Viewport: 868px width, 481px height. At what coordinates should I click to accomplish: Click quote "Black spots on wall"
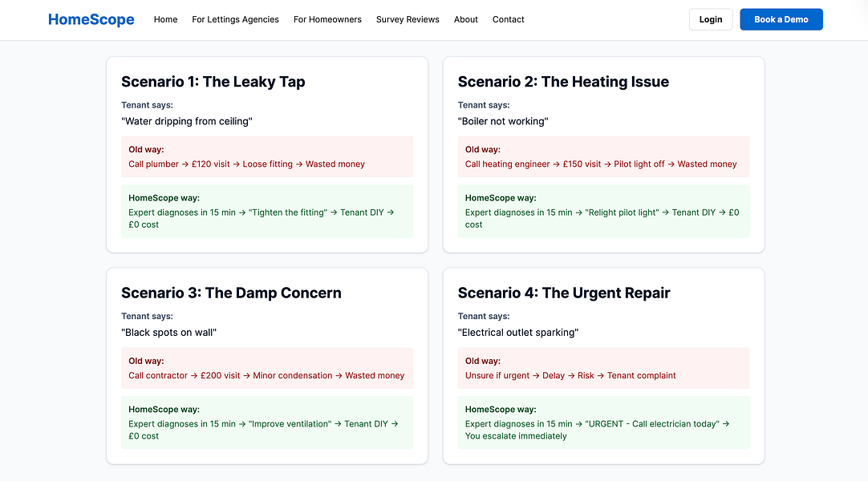[168, 332]
